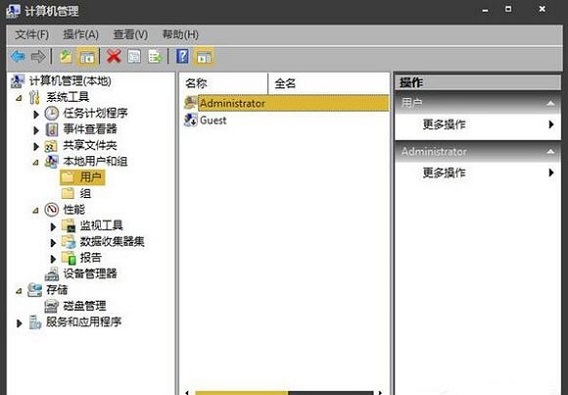The height and width of the screenshot is (395, 568).
Task: Click the red X delete icon
Action: point(114,57)
